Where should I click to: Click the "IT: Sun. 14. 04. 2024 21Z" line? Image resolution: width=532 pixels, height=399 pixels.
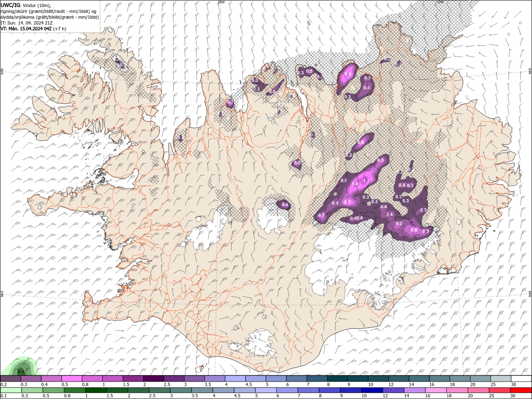pos(27,23)
